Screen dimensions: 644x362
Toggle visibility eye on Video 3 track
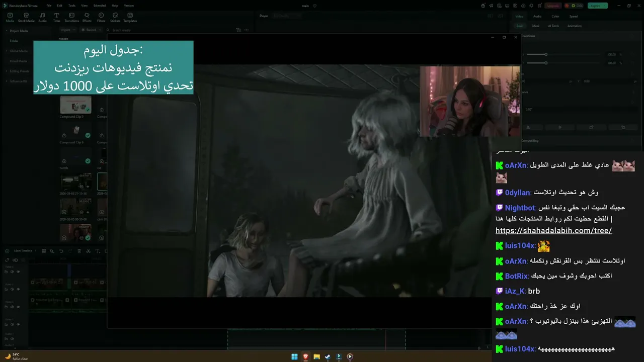coord(18,289)
